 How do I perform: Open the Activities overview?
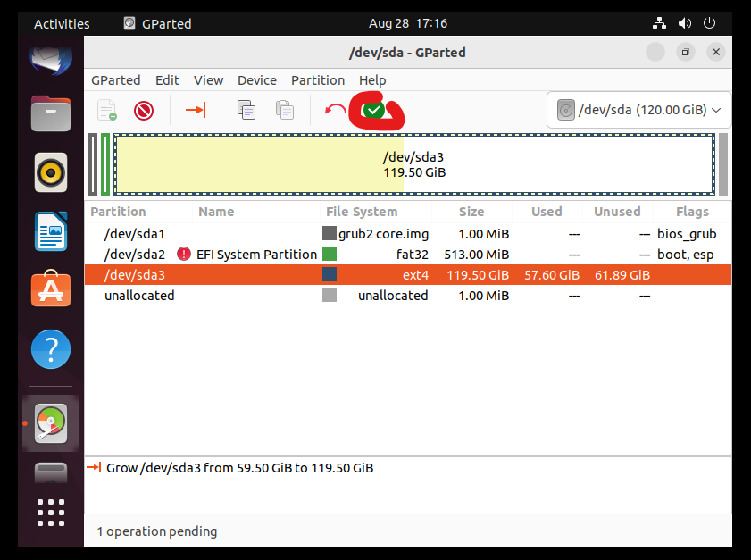[62, 24]
